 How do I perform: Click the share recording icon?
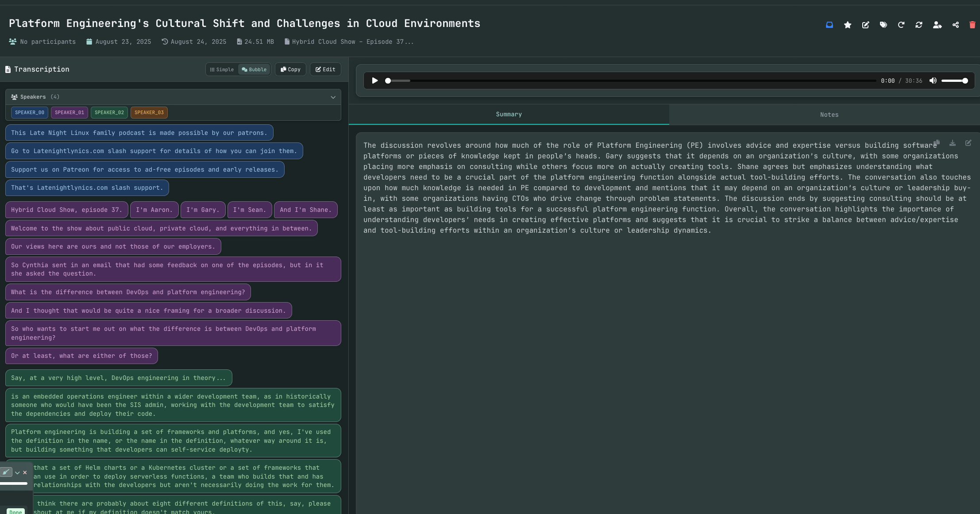pyautogui.click(x=955, y=25)
